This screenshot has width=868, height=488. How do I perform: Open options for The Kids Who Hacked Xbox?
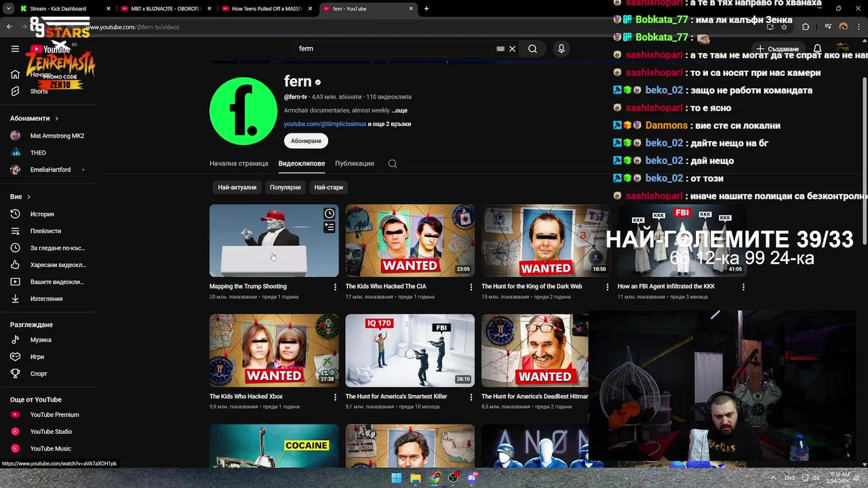point(335,397)
